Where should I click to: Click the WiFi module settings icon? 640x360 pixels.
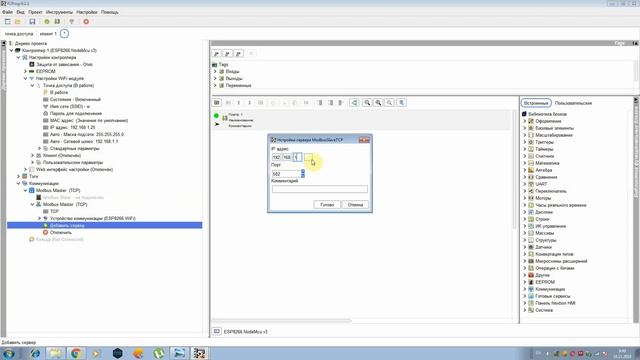tap(31, 78)
